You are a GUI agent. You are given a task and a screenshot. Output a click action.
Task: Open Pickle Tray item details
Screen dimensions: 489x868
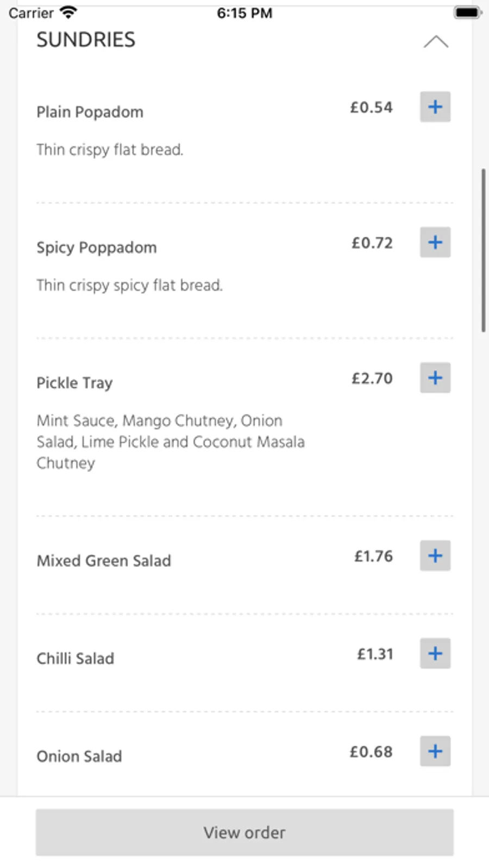(x=75, y=383)
